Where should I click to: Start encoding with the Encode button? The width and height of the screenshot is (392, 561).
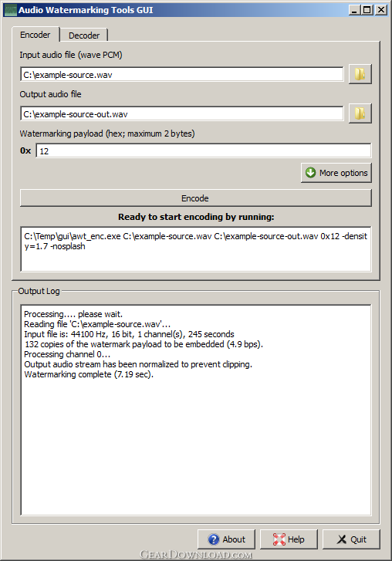coord(196,198)
